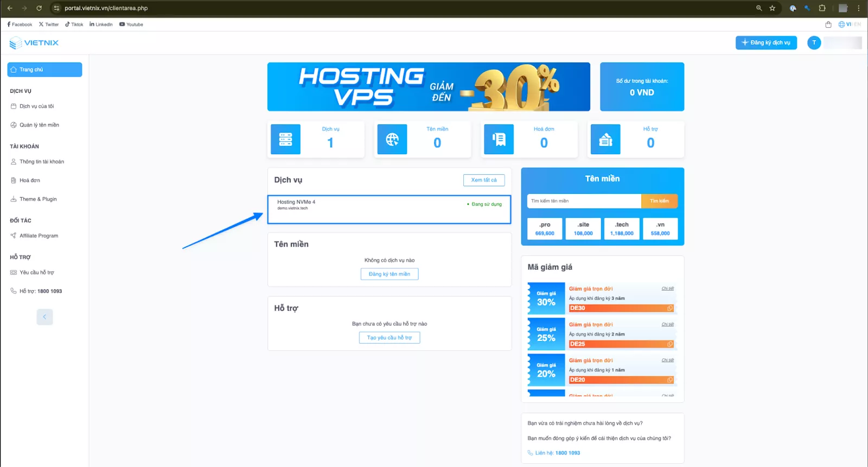Click the orange Tìm kiếm button
868x467 pixels.
click(x=660, y=201)
